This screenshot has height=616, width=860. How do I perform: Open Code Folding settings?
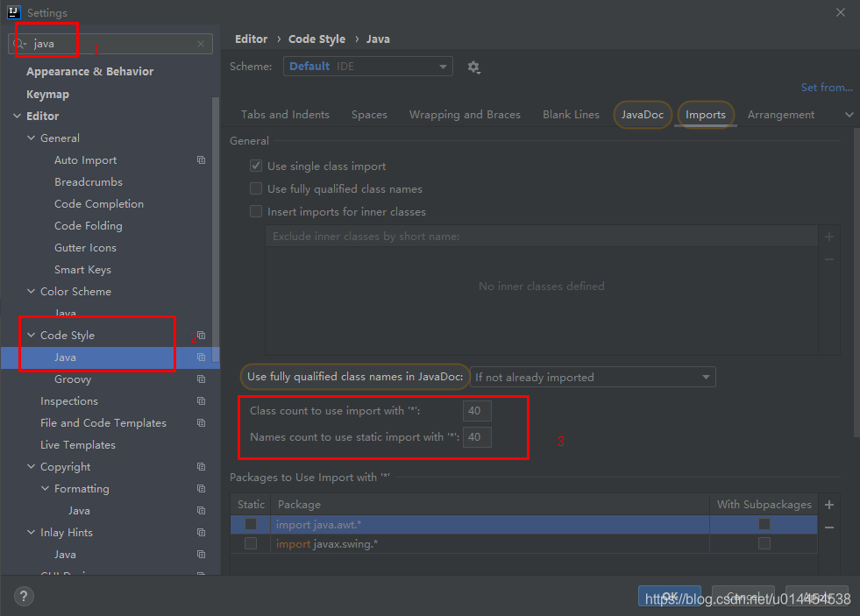(89, 226)
